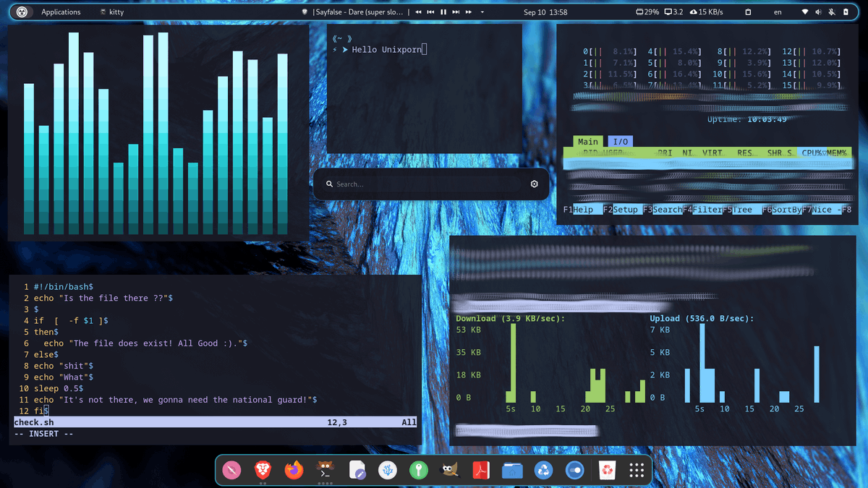The image size is (868, 488).
Task: Click the kitty icon in the top bar
Action: (103, 12)
